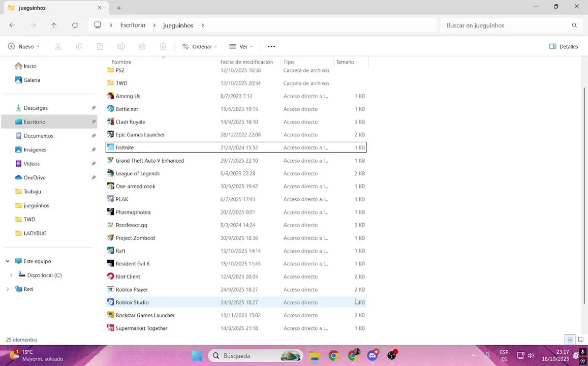This screenshot has height=366, width=588.
Task: Select the Supermarket Together icon
Action: click(x=110, y=328)
